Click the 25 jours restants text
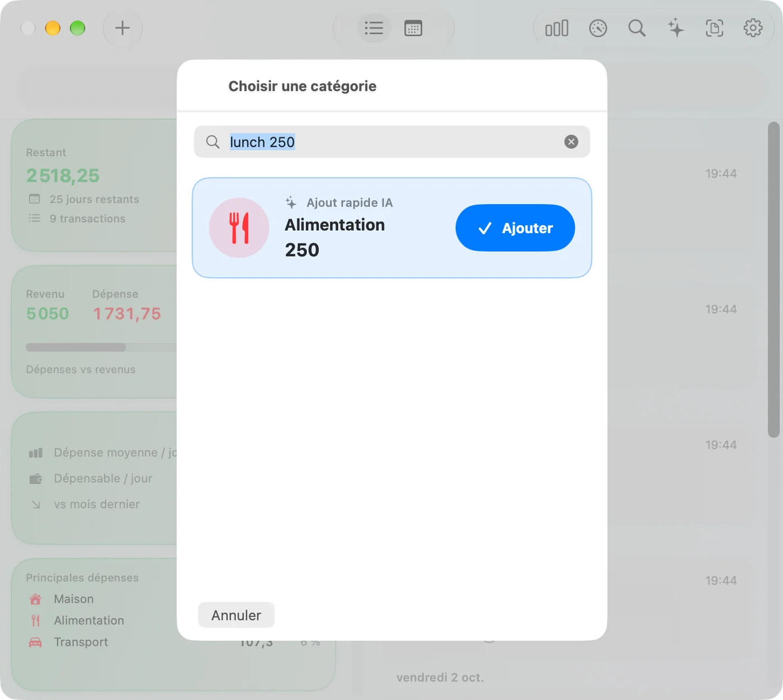 click(x=95, y=199)
